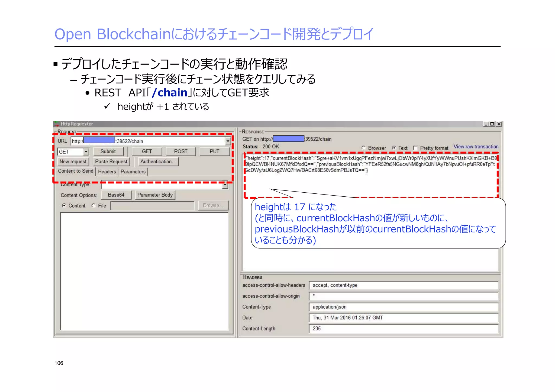Click the URL input field
The width and height of the screenshot is (555, 392).
coord(148,141)
